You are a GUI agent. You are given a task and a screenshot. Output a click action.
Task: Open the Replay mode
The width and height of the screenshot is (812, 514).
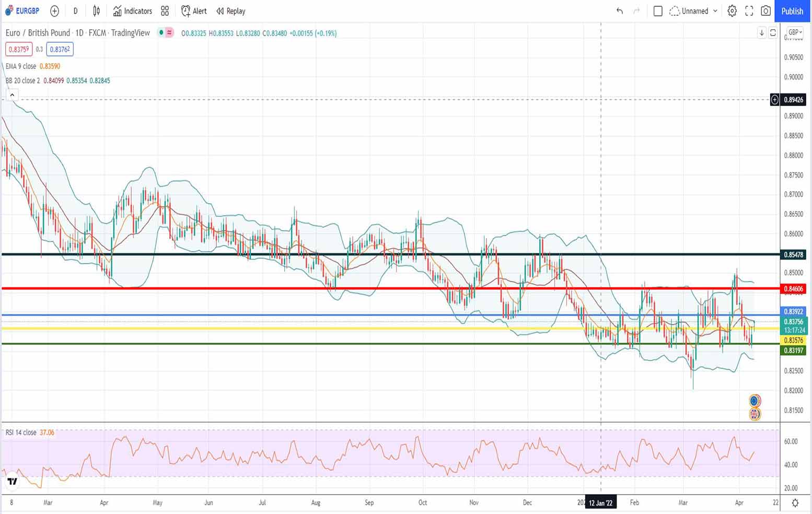click(x=230, y=11)
